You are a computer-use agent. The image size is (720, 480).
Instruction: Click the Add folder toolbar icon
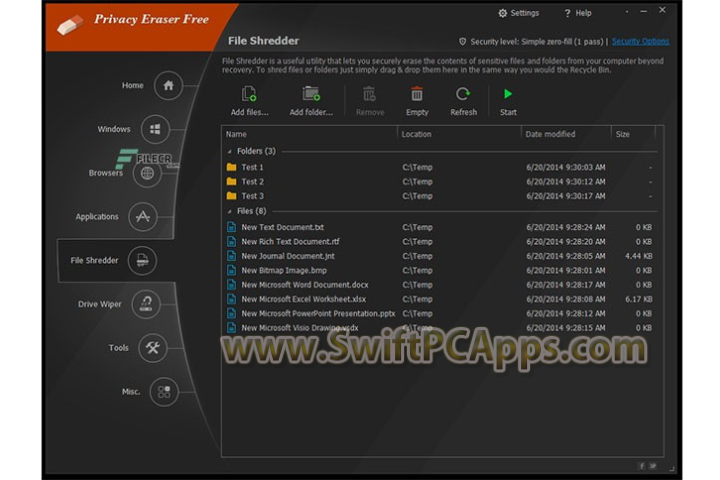coord(311,94)
